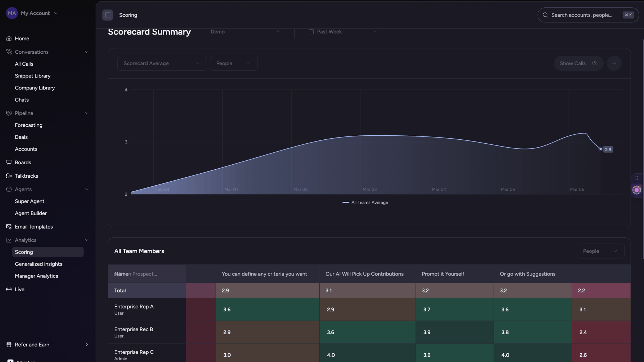The width and height of the screenshot is (644, 362).
Task: Click the Refer and Earn gift icon
Action: 9,345
